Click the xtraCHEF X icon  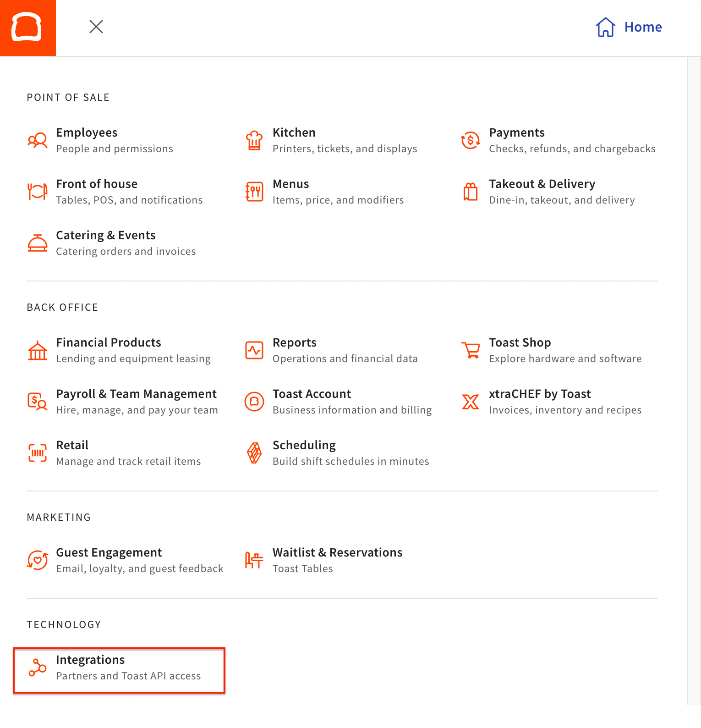[471, 402]
